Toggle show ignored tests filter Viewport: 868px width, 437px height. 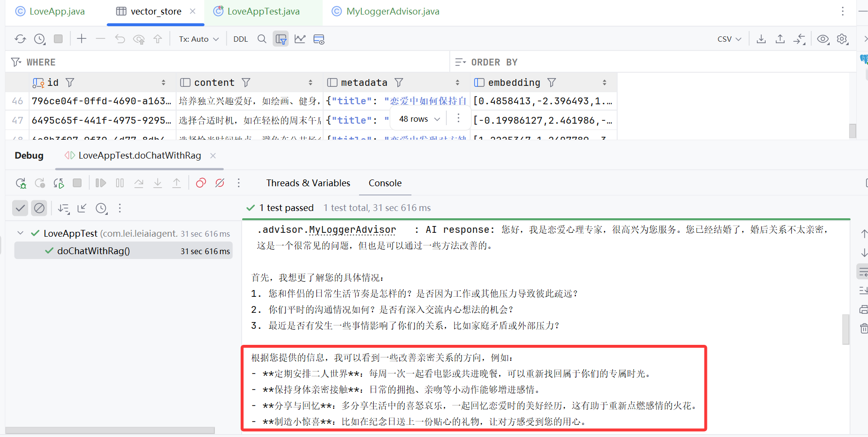39,208
